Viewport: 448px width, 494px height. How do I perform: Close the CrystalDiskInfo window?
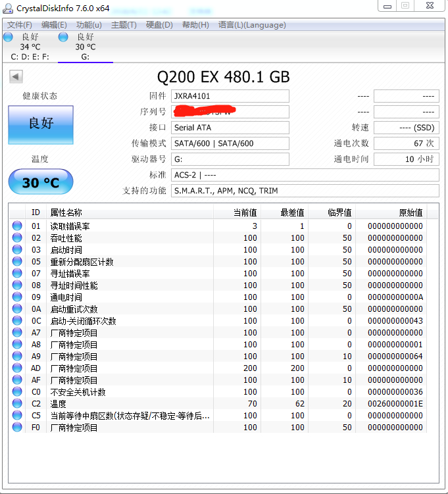430,6
